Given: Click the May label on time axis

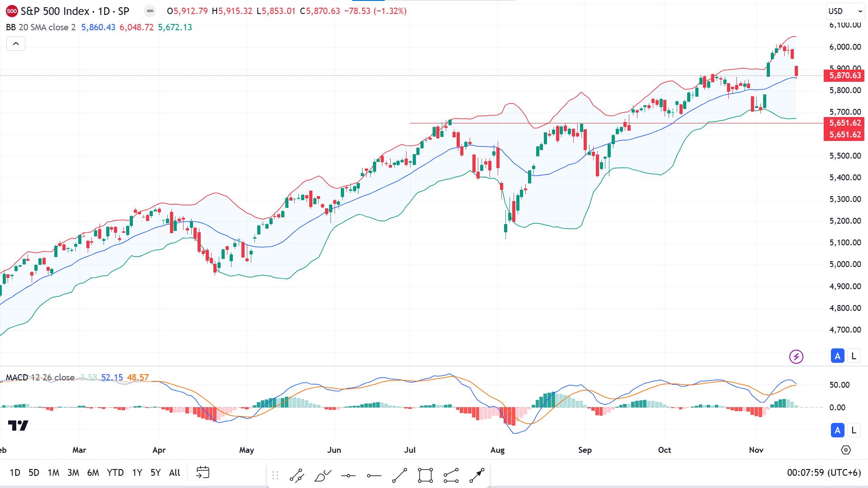Looking at the screenshot, I should [246, 450].
